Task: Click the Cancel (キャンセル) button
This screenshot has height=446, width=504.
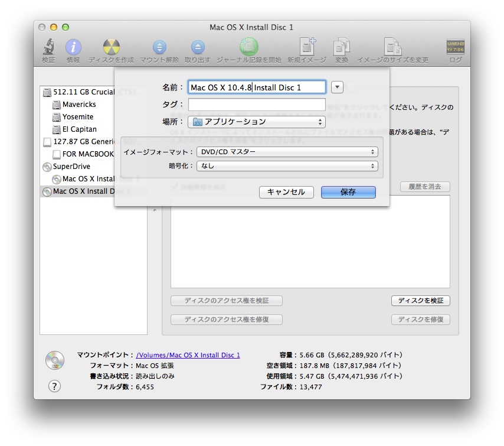Action: coord(286,192)
